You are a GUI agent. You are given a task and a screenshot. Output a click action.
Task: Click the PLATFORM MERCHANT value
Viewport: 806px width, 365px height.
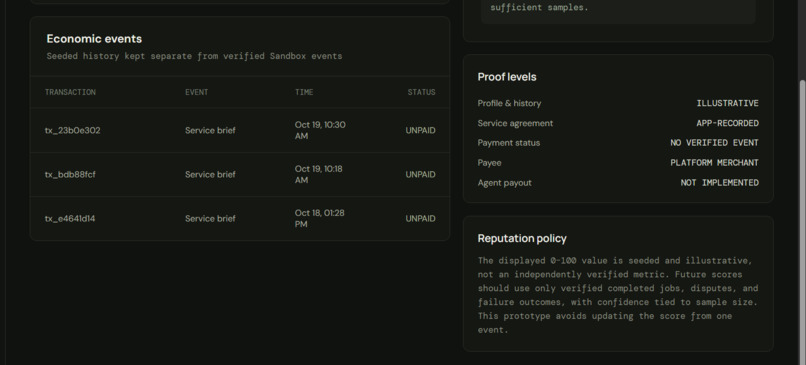[715, 163]
